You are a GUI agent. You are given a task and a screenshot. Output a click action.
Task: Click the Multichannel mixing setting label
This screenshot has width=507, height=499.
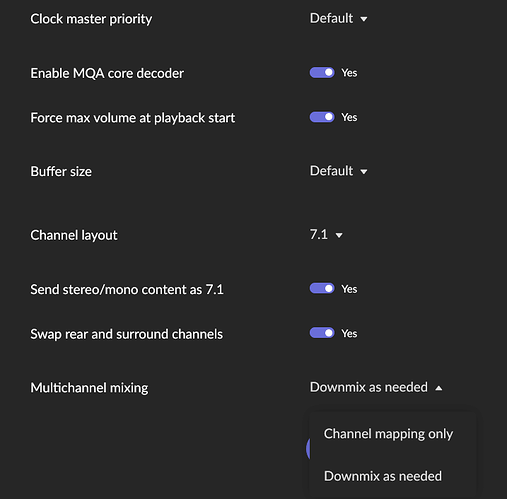pos(89,388)
